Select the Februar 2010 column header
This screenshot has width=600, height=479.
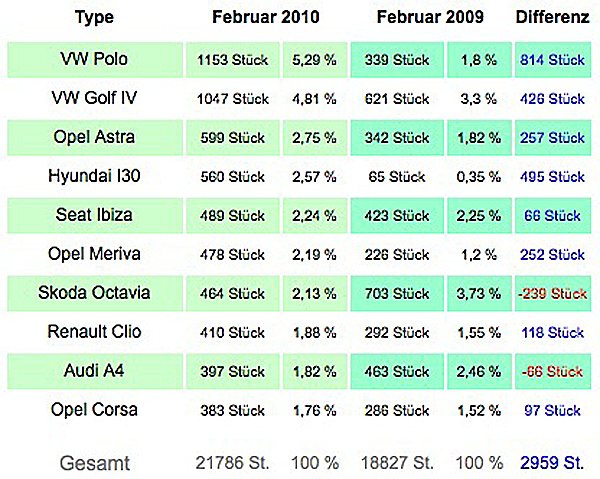266,17
